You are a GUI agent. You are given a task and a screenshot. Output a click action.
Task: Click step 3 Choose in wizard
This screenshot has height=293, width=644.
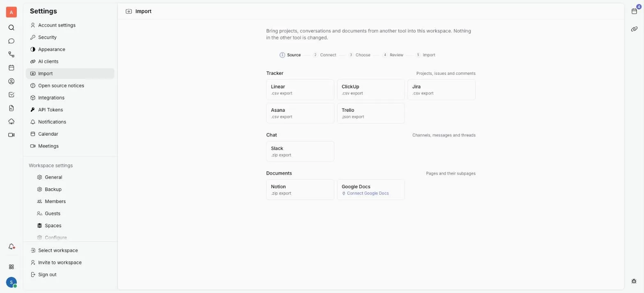(x=359, y=55)
